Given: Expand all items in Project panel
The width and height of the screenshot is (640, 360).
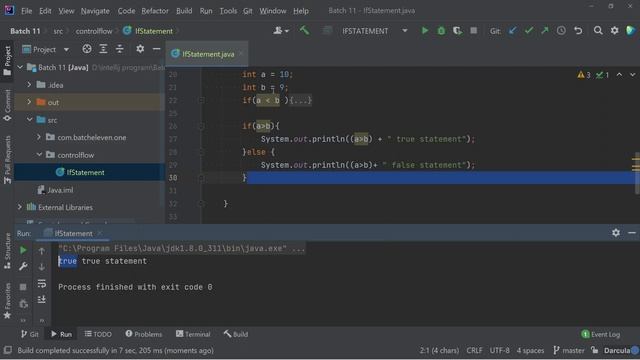Looking at the screenshot, I should [x=103, y=49].
